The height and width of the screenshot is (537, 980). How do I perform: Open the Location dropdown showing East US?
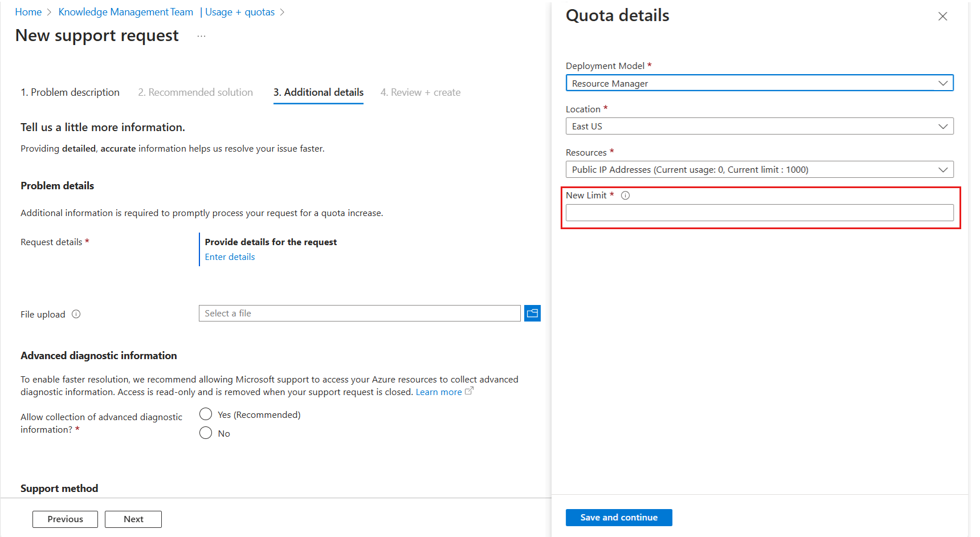[x=759, y=126]
